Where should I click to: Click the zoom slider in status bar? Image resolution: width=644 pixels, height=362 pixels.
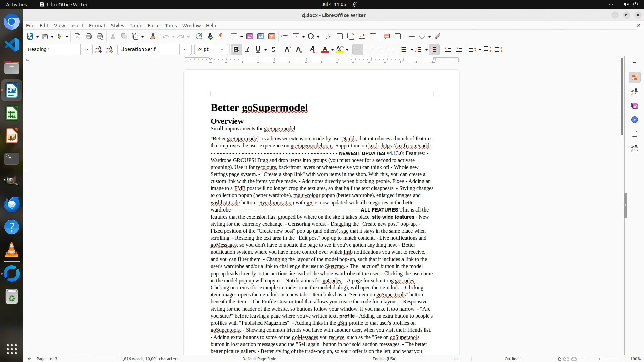tap(604, 359)
